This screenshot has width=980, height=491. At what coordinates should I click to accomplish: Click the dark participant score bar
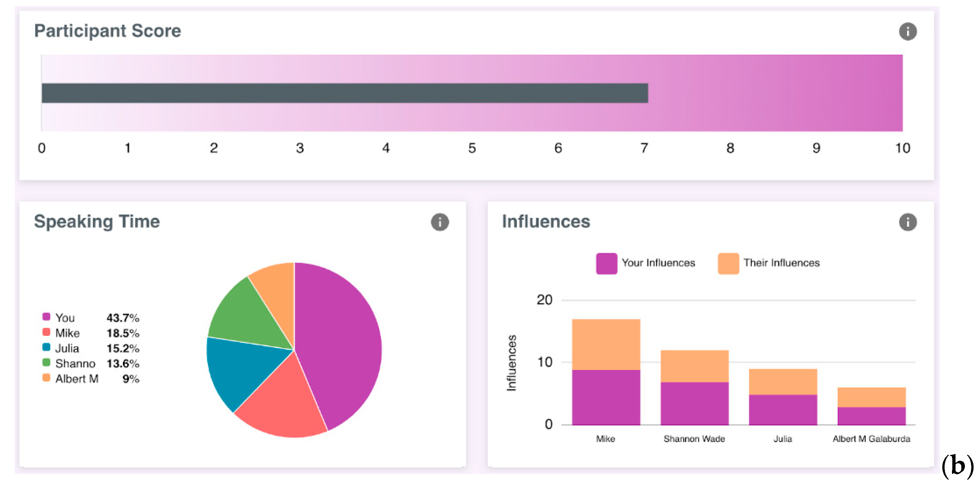(x=344, y=93)
